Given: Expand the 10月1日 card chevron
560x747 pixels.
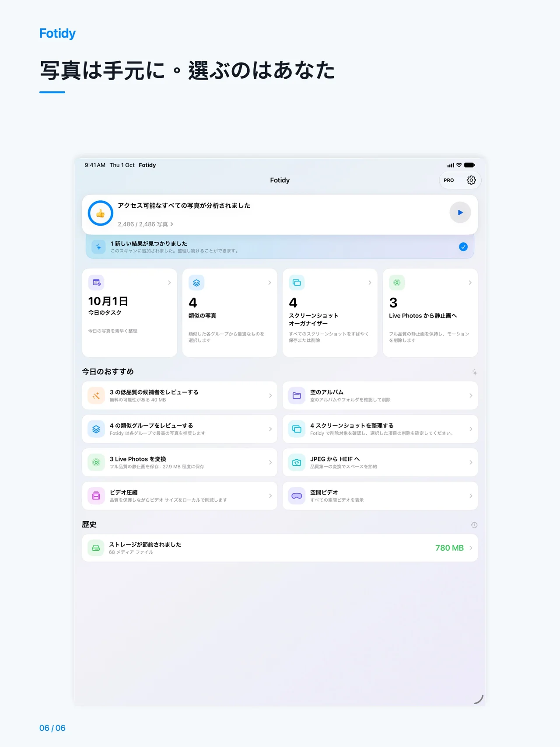Looking at the screenshot, I should coord(169,283).
